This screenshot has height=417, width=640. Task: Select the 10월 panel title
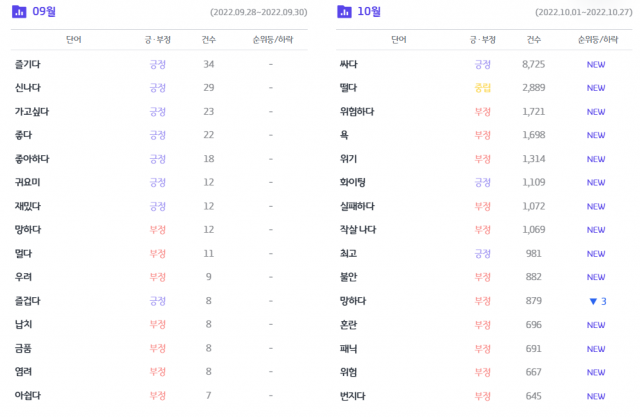(x=369, y=11)
